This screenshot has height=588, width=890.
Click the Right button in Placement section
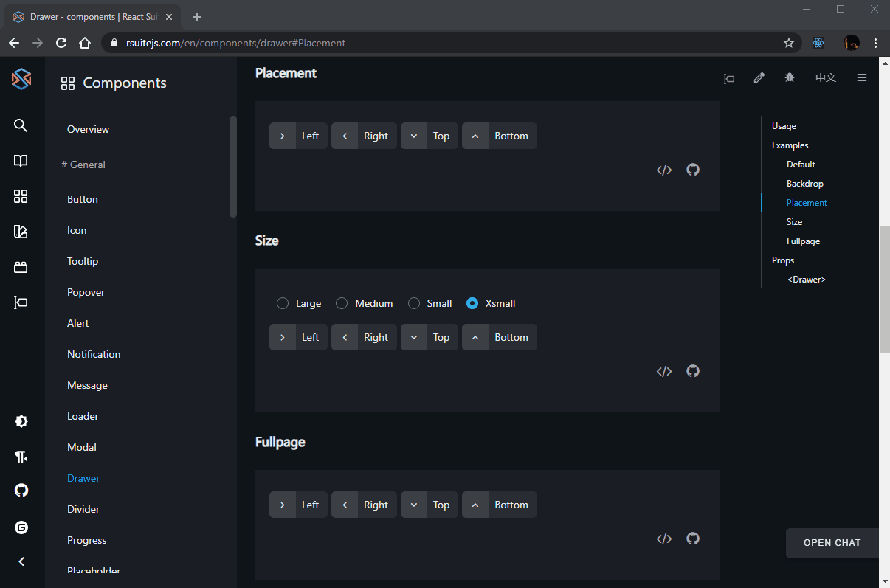(364, 136)
